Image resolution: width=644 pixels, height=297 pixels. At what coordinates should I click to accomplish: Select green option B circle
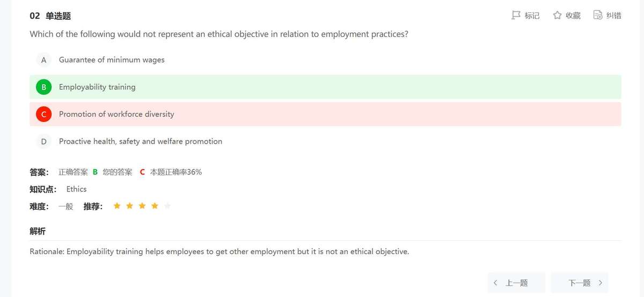(43, 87)
